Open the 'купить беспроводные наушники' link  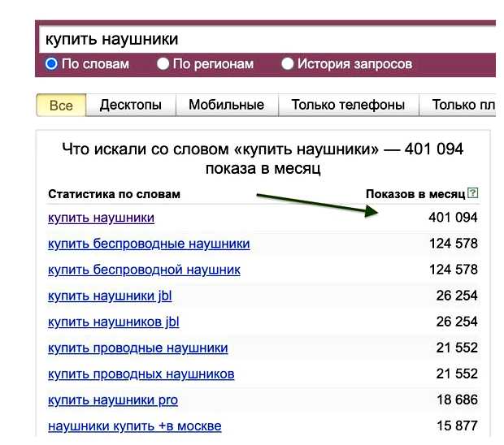[x=149, y=244]
